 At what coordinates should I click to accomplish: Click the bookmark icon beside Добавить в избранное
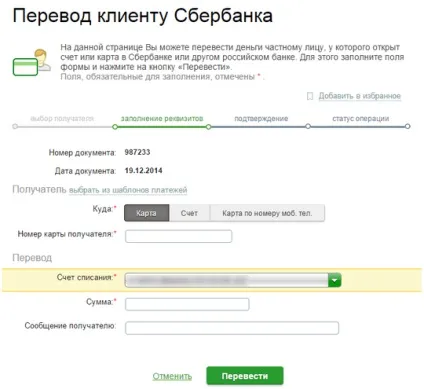point(310,96)
